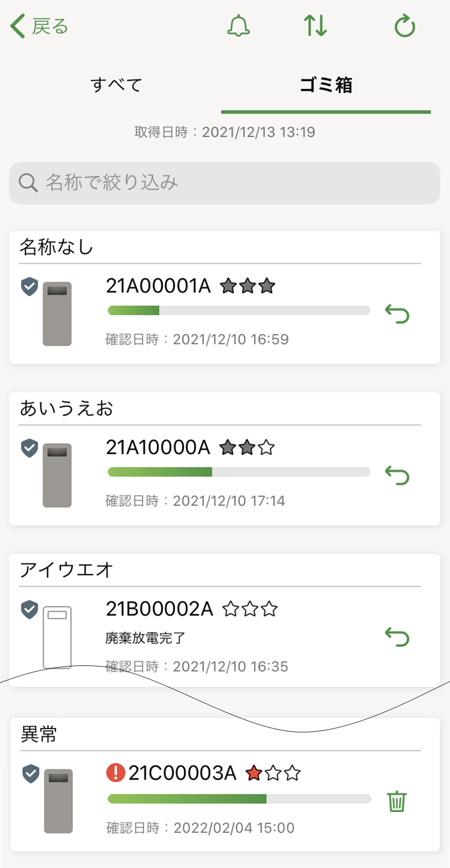Restore battery 21A10000A from trash
The height and width of the screenshot is (868, 450).
coord(397,476)
